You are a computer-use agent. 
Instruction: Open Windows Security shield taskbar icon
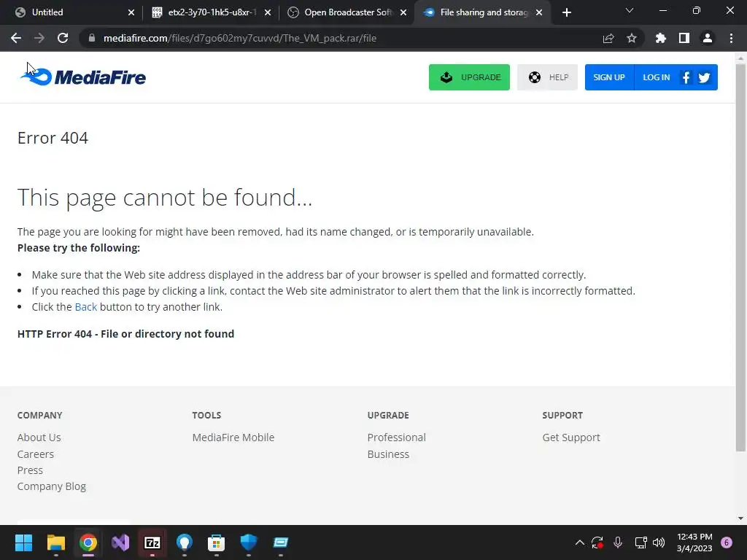tap(248, 542)
